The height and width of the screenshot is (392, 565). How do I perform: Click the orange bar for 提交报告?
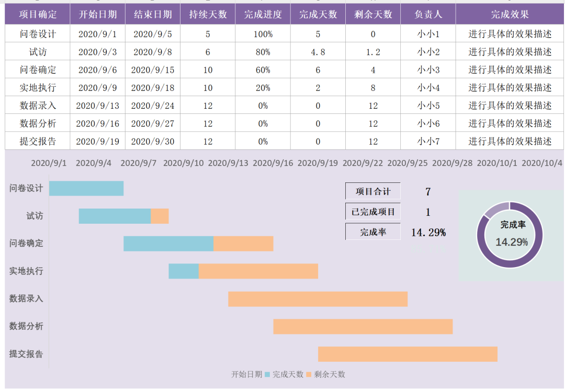click(408, 354)
